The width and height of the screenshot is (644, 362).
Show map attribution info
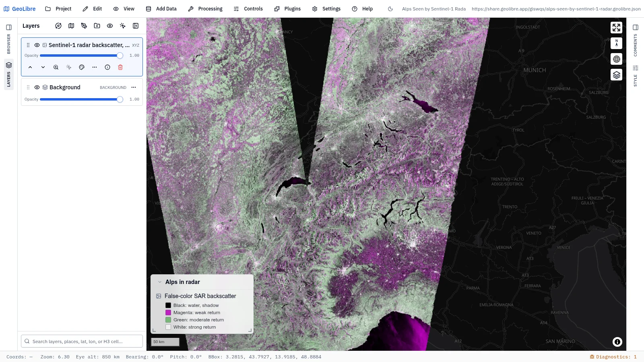coord(617,342)
